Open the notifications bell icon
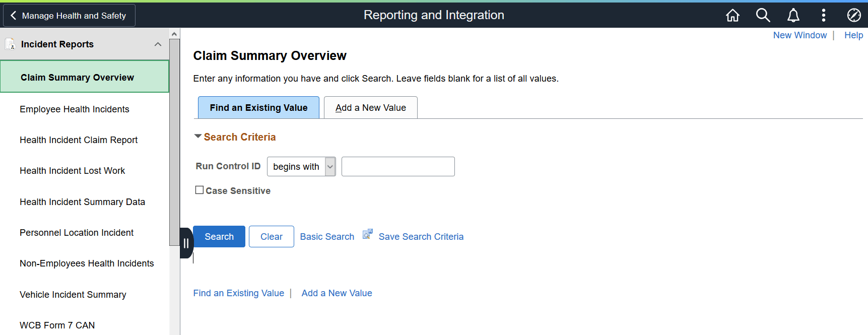This screenshot has width=868, height=335. (x=793, y=16)
